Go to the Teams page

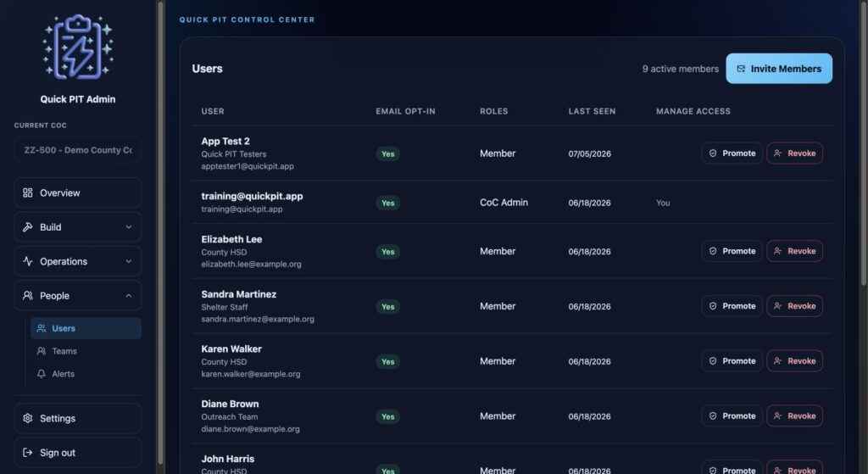coord(86,351)
